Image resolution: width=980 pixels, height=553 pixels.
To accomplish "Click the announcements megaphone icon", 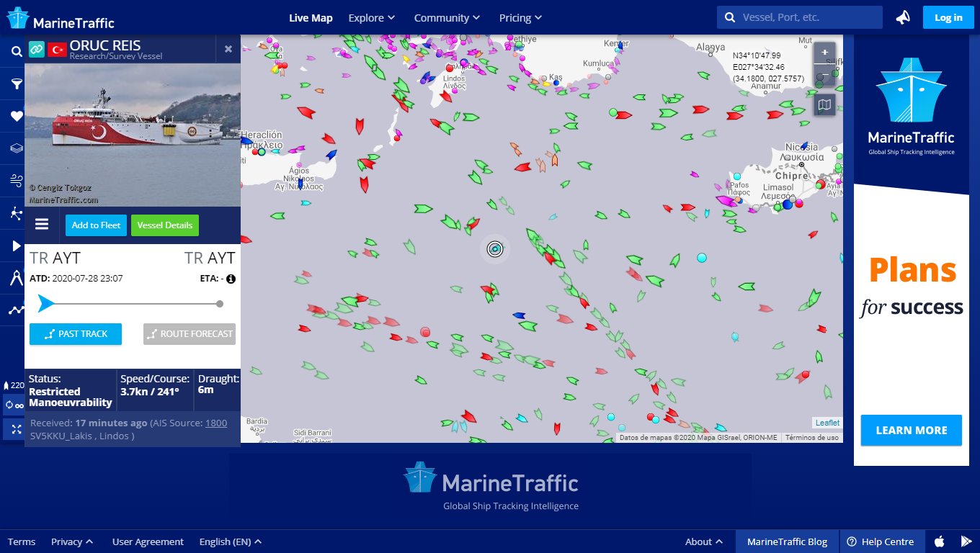I will coord(903,18).
